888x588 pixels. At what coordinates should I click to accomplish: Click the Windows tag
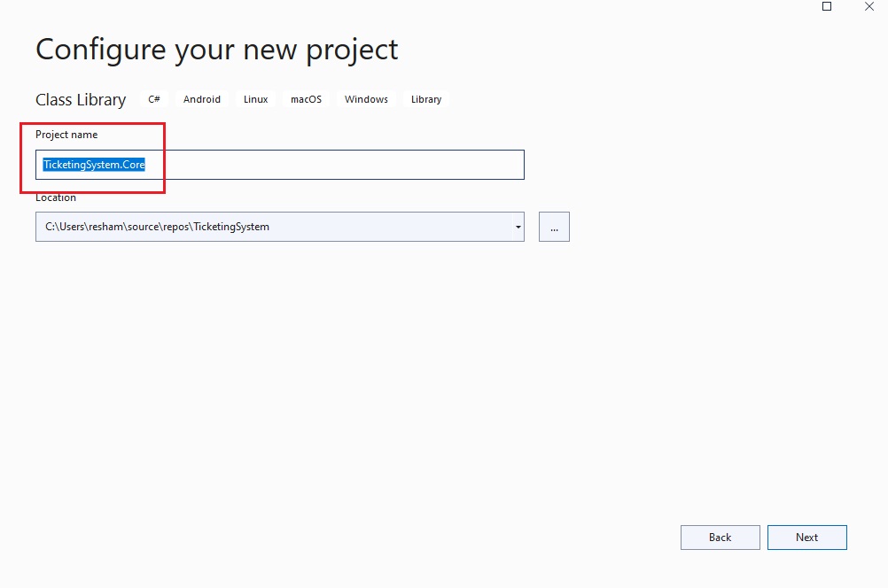coord(366,99)
